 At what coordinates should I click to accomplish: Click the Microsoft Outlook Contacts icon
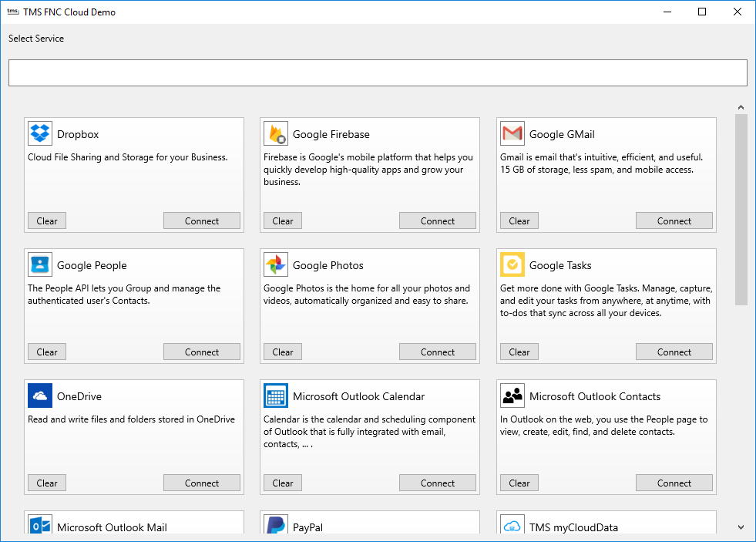pos(512,396)
